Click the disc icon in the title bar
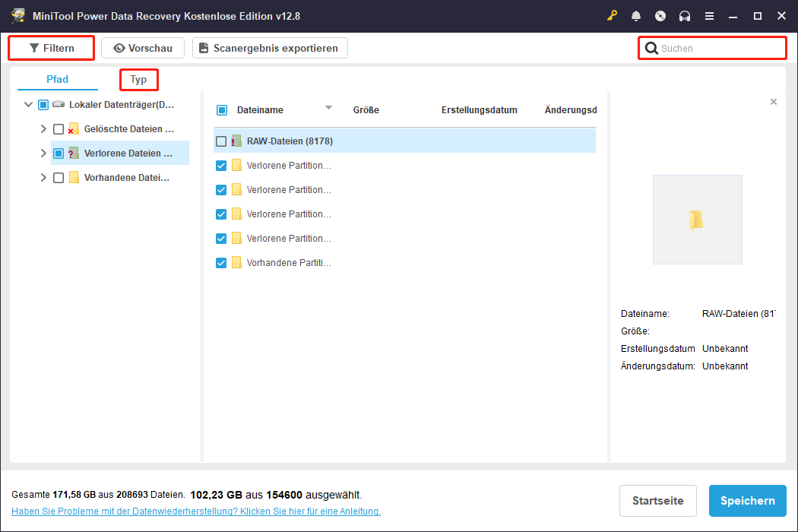Screen dimensions: 798x532 click(660, 16)
